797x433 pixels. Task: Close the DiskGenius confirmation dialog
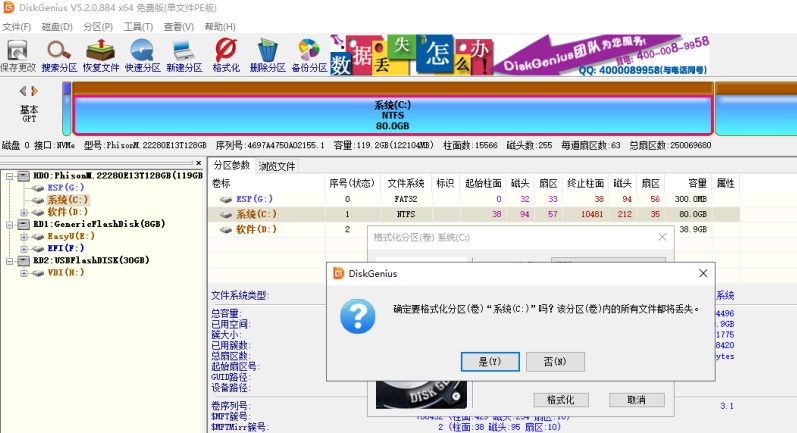[x=703, y=273]
